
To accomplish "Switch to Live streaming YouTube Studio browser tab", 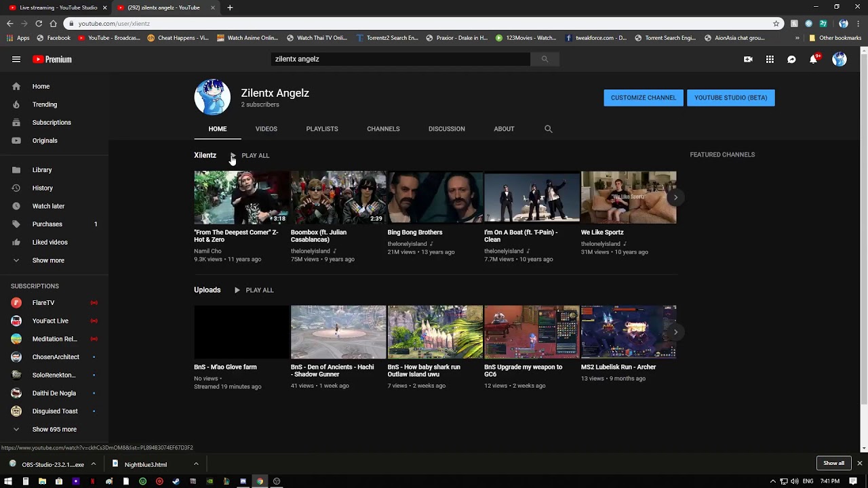I will (57, 7).
